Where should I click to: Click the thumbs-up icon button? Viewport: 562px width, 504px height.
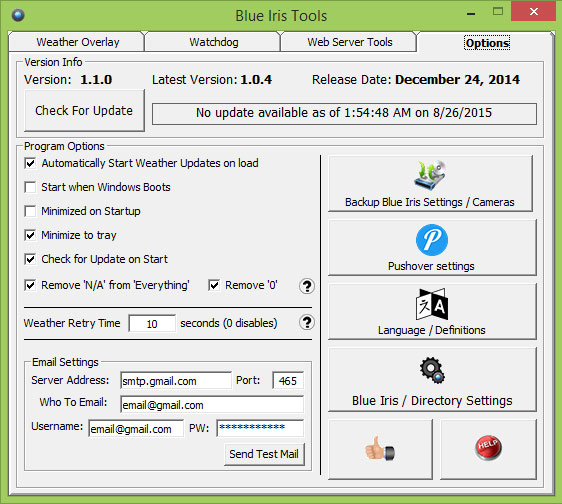(380, 449)
